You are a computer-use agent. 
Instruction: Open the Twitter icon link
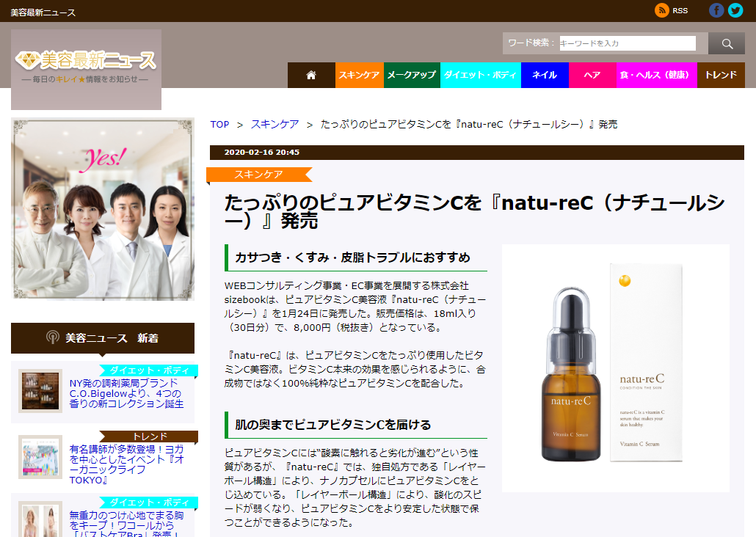coord(735,10)
